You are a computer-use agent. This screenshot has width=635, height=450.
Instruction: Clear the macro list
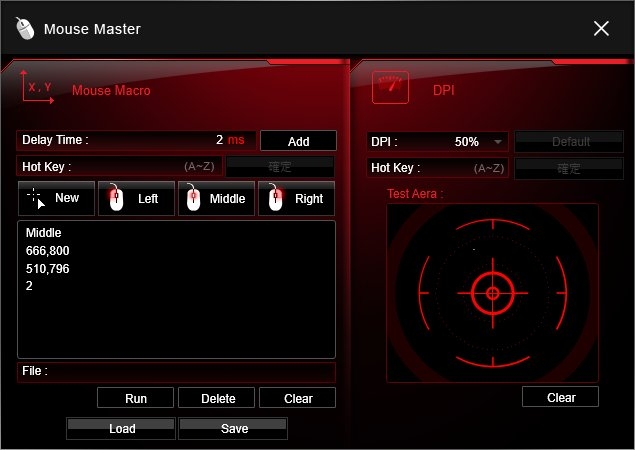pos(298,398)
